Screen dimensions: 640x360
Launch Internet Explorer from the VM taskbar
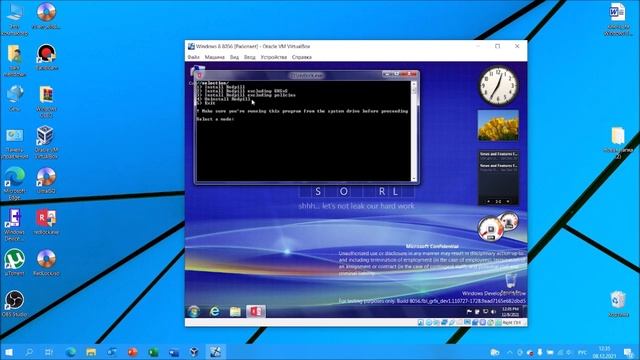(214, 311)
